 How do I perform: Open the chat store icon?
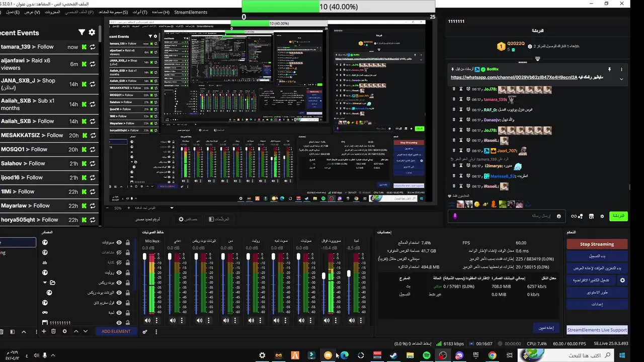(592, 216)
